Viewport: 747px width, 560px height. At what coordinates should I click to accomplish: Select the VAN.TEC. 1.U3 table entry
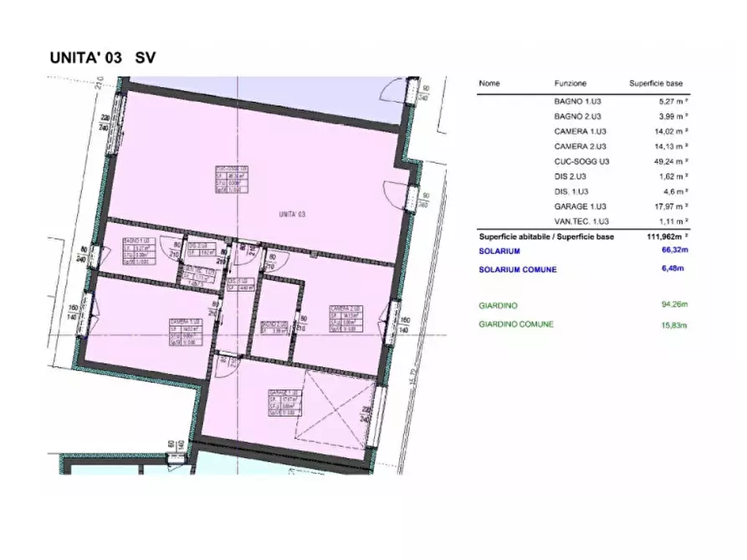tap(581, 221)
